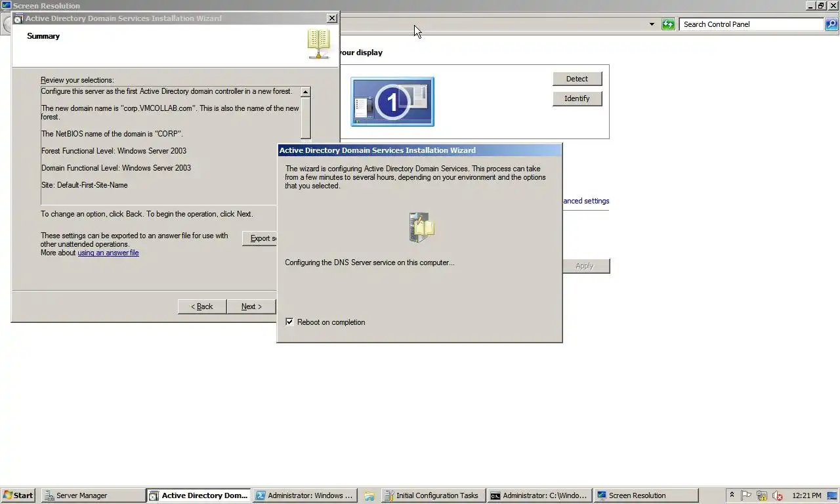840x504 pixels.
Task: Click the Search Control Panel field
Action: (x=751, y=24)
